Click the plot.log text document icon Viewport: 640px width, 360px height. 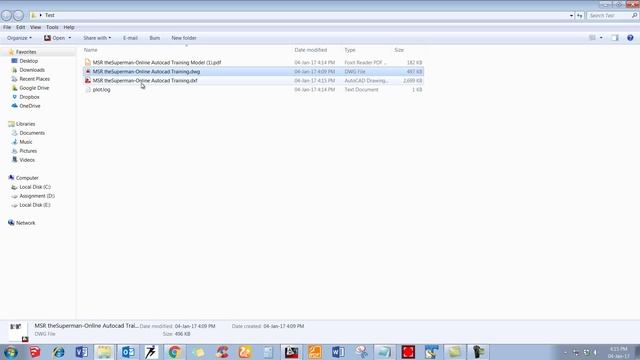(88, 89)
